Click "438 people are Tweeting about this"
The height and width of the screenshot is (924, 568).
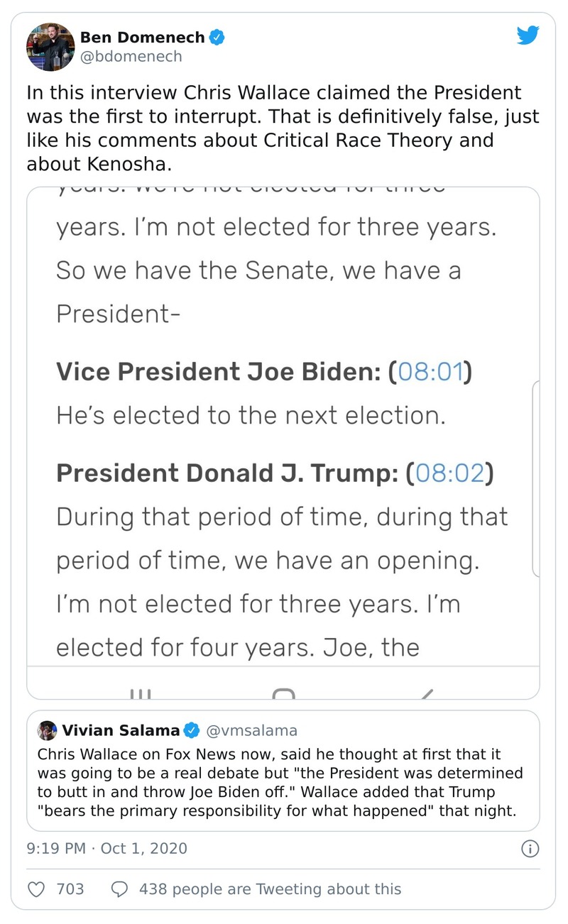pos(270,889)
